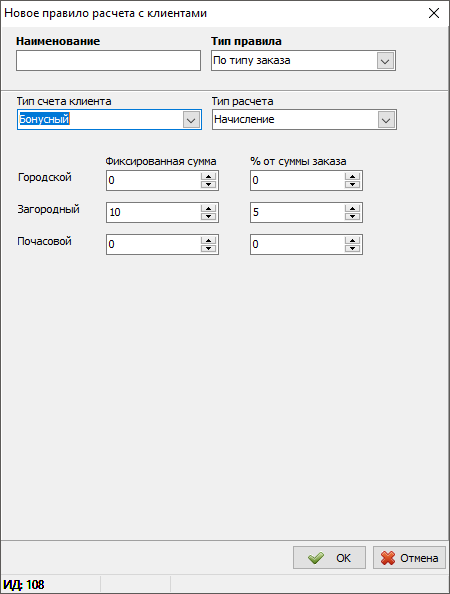This screenshot has height=594, width=450.
Task: Close the new rule dialog window
Action: coord(434,13)
